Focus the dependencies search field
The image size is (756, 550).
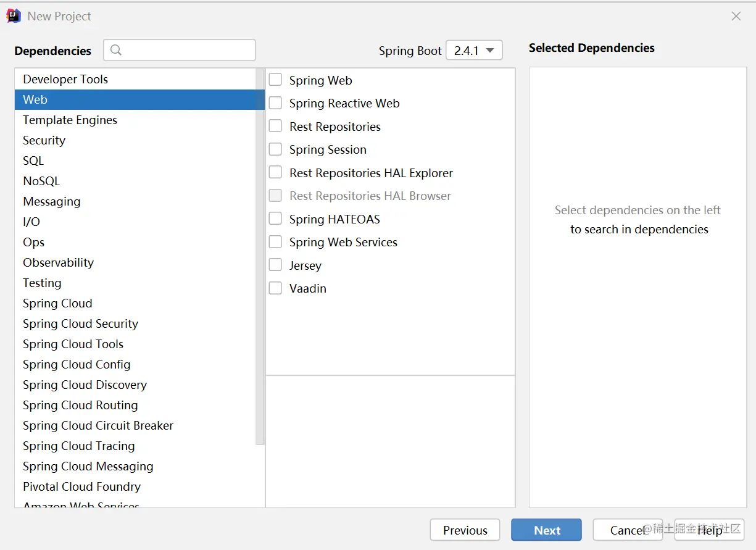[x=185, y=51]
